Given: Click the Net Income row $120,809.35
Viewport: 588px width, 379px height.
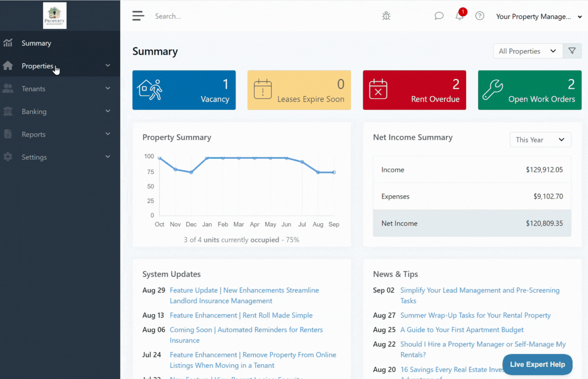Looking at the screenshot, I should tap(472, 223).
